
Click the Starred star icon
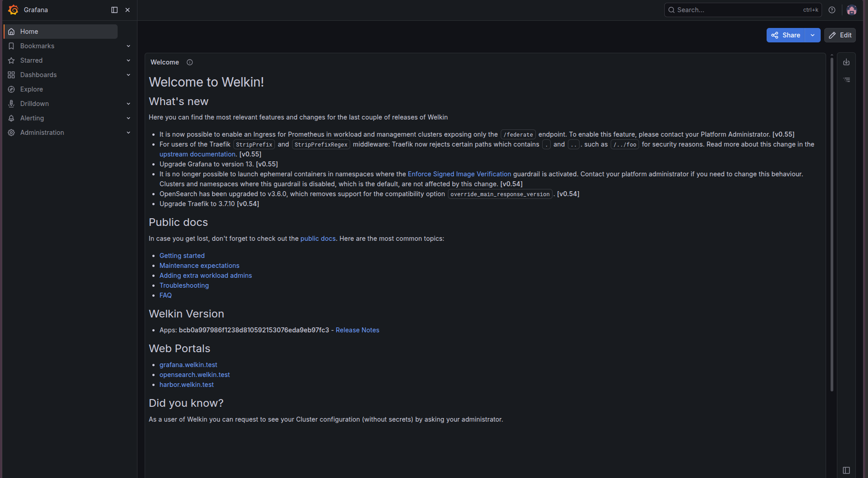pos(11,60)
